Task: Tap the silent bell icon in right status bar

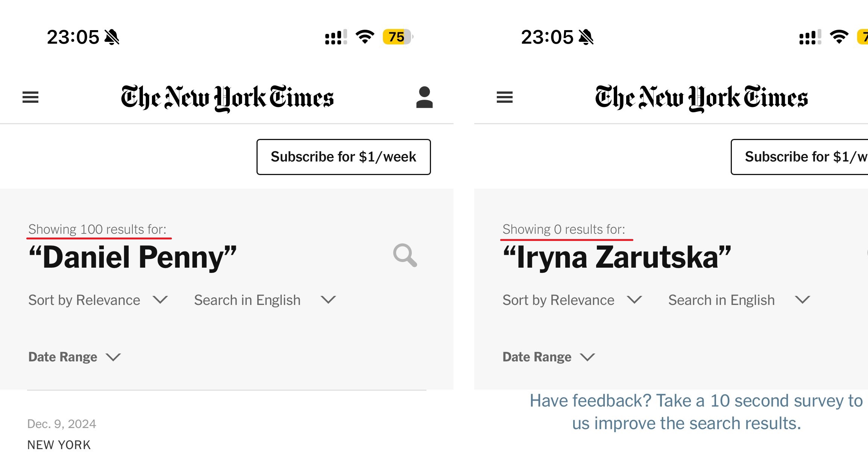Action: pos(586,37)
